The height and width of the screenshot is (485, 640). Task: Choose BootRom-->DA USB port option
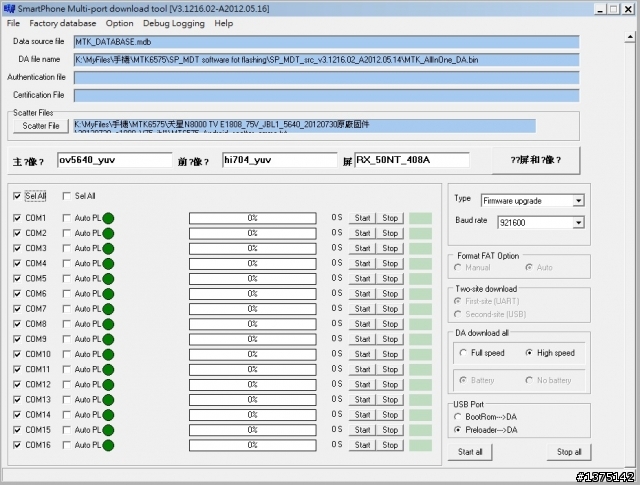tap(459, 416)
